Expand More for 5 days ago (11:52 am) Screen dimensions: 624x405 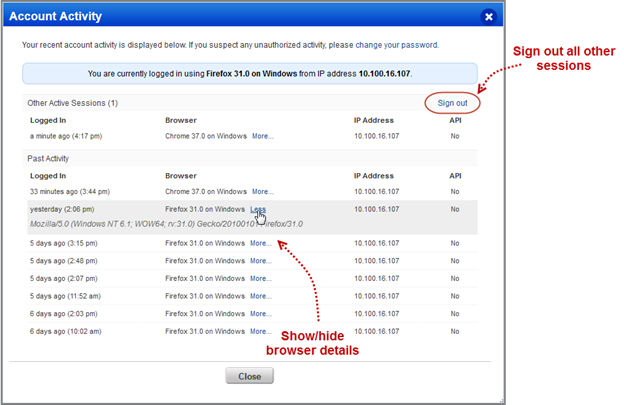pyautogui.click(x=260, y=296)
